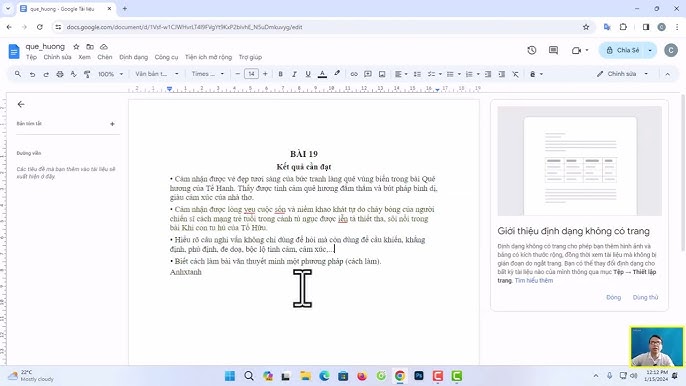Add a summary with the plus icon
This screenshot has height=386, width=686.
click(112, 124)
